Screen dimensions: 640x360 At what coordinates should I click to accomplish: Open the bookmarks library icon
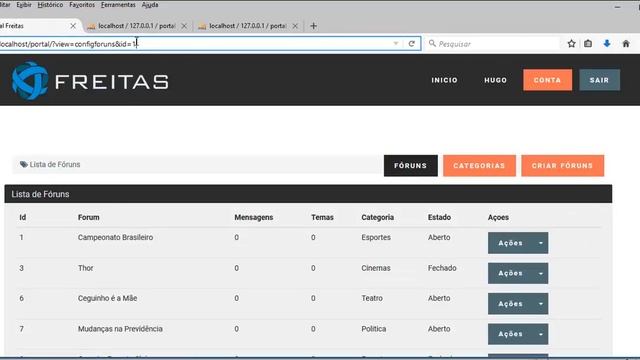[588, 44]
